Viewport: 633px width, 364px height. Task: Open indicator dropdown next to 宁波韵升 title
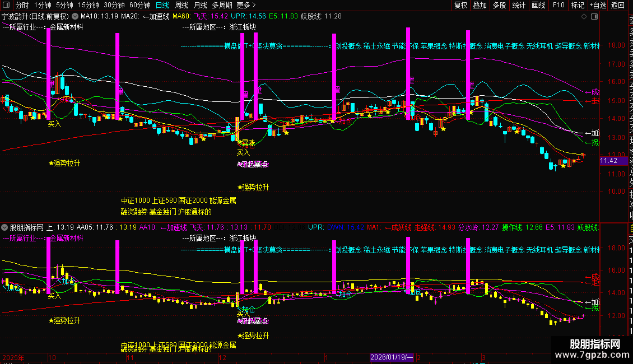click(x=75, y=17)
